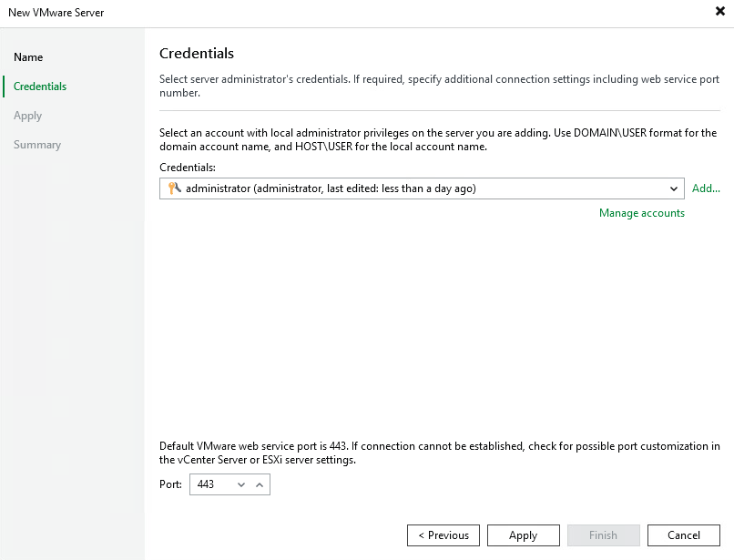This screenshot has width=734, height=560.
Task: Click Add... to create new credentials
Action: pos(706,188)
